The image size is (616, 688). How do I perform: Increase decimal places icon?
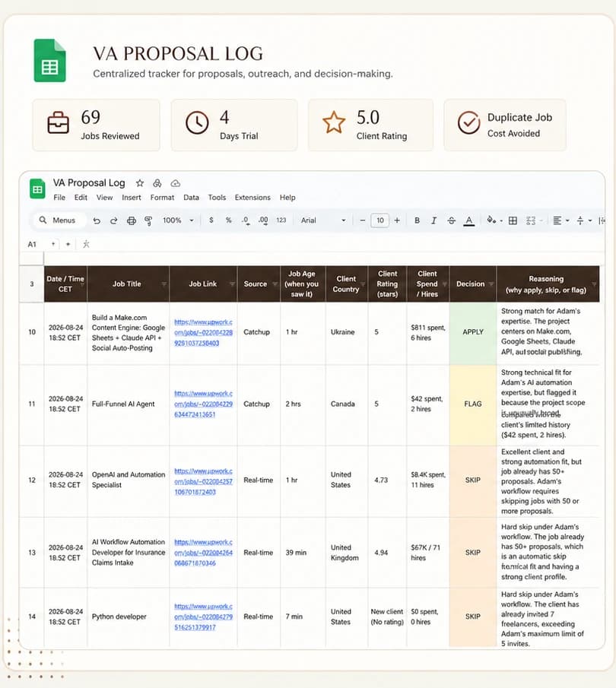click(263, 220)
